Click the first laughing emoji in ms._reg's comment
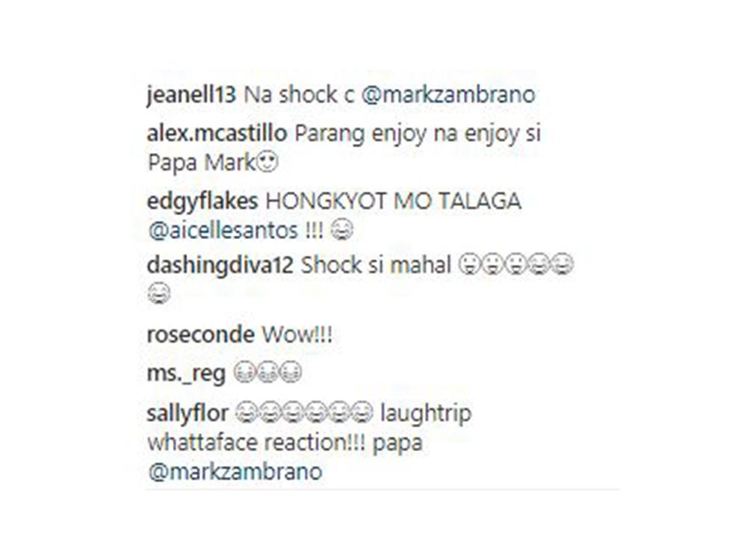The image size is (747, 560). (x=245, y=373)
